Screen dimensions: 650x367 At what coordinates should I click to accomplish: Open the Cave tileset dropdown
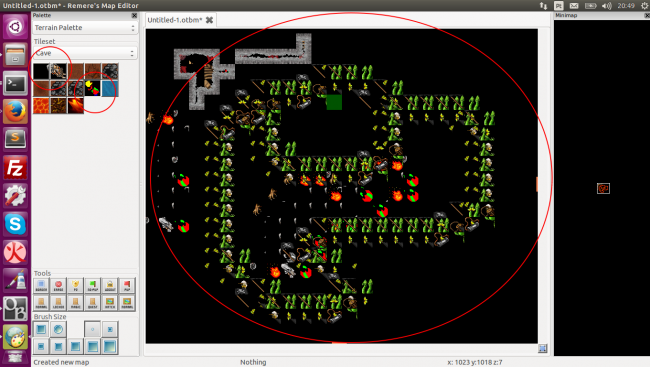point(85,53)
